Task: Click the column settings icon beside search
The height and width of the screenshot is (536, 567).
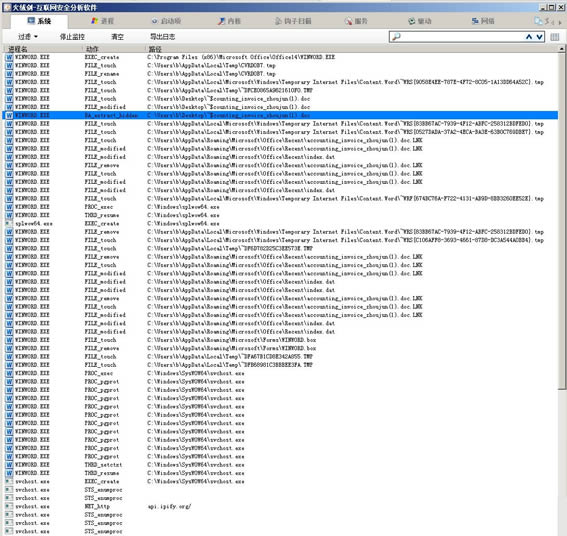Action: (555, 37)
